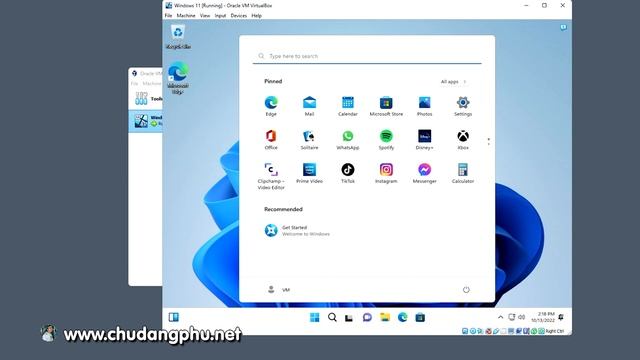Open the Input menu in VirtualBox

[220, 16]
